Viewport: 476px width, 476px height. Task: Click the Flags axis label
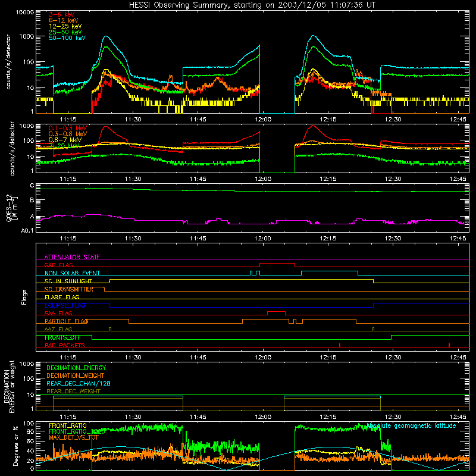click(24, 297)
